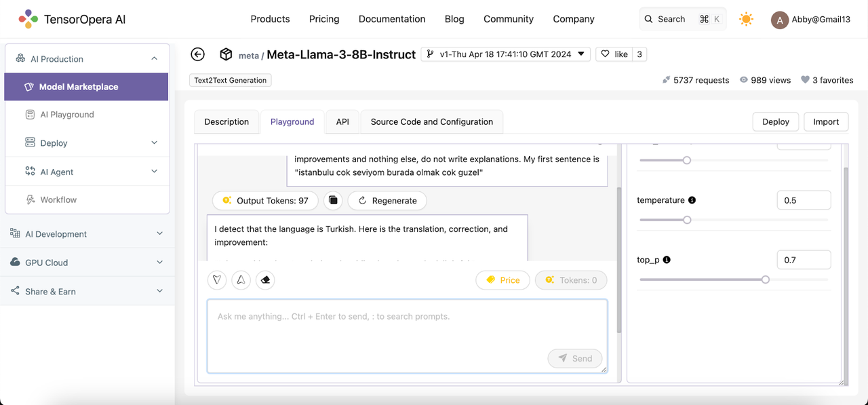868x405 pixels.
Task: Open the Description tab
Action: [226, 121]
